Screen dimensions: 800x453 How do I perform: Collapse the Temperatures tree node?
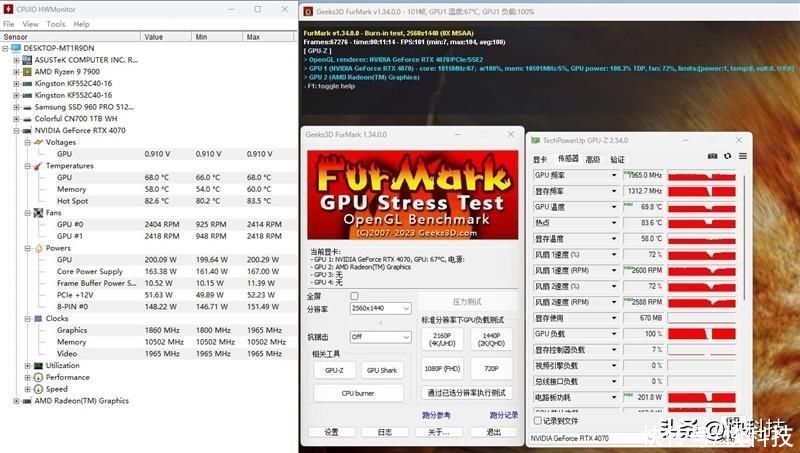pos(28,166)
